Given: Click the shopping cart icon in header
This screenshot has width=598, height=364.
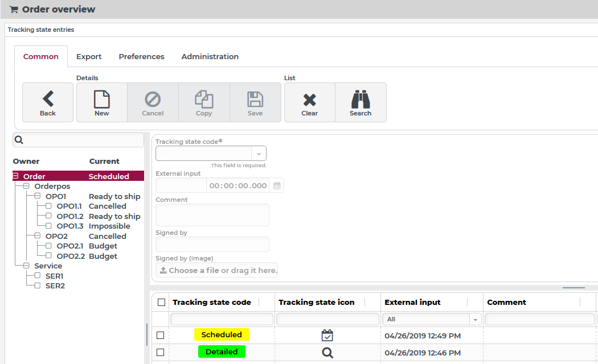Looking at the screenshot, I should (14, 10).
